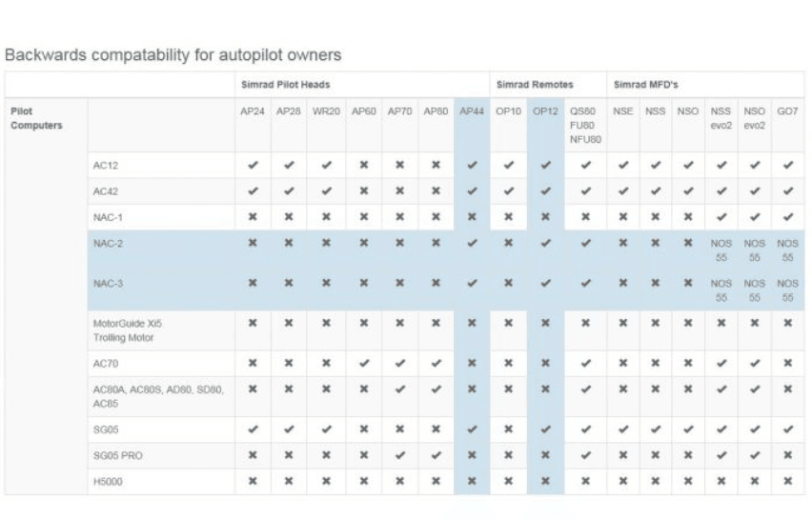Click the SG05 checkmark under WR20
The image size is (812, 519).
pyautogui.click(x=326, y=429)
